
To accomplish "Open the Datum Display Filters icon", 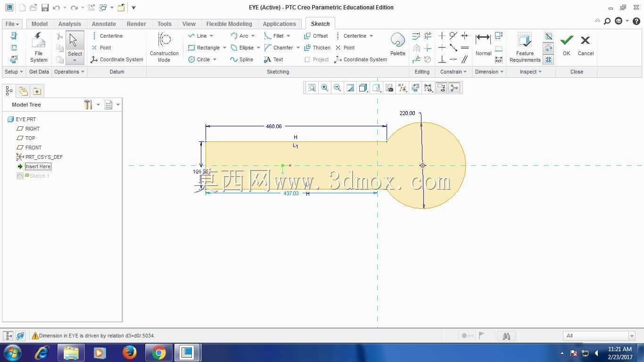I will (x=402, y=88).
